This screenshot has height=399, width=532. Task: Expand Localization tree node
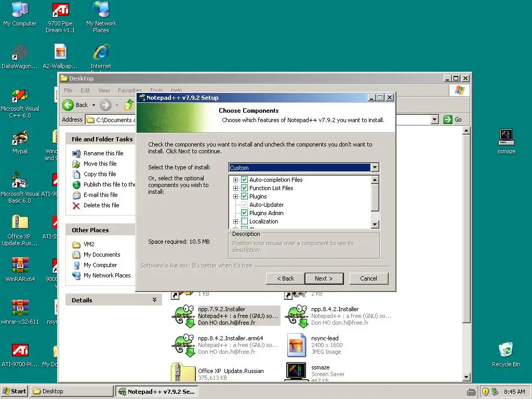(x=235, y=221)
